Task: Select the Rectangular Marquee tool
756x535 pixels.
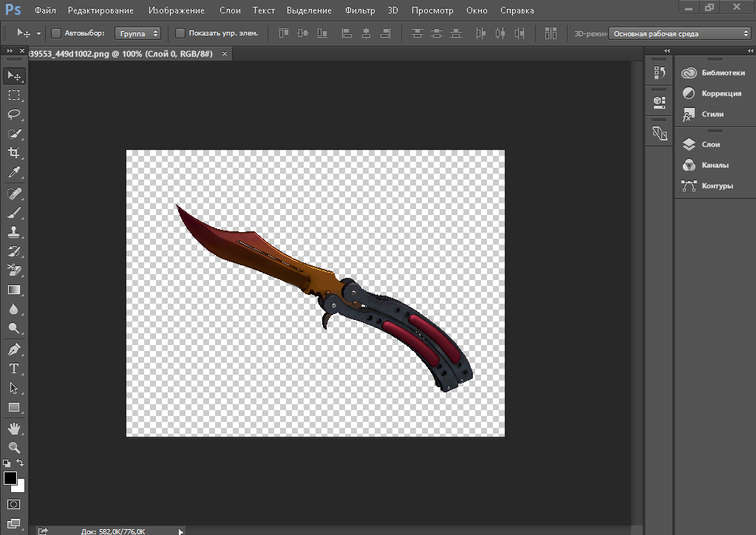Action: pos(14,95)
